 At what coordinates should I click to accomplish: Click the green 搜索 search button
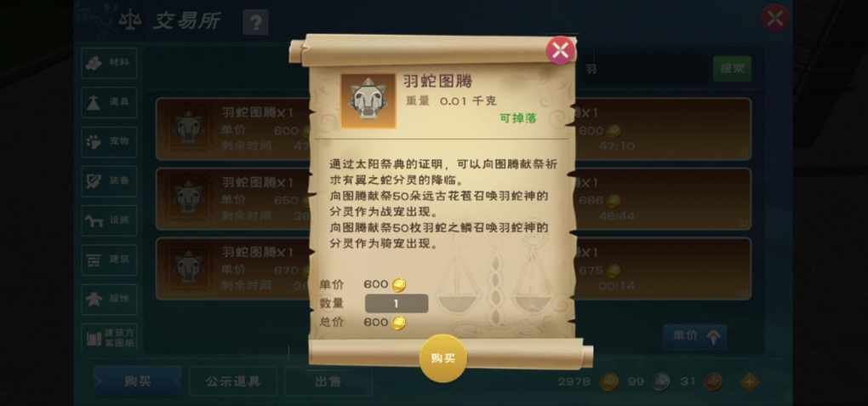click(x=732, y=69)
